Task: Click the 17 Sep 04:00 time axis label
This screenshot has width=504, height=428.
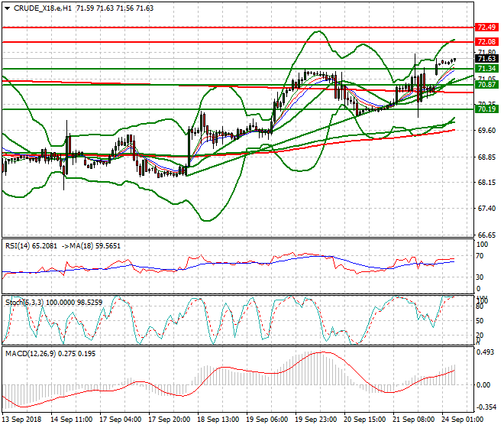Action: [x=124, y=420]
